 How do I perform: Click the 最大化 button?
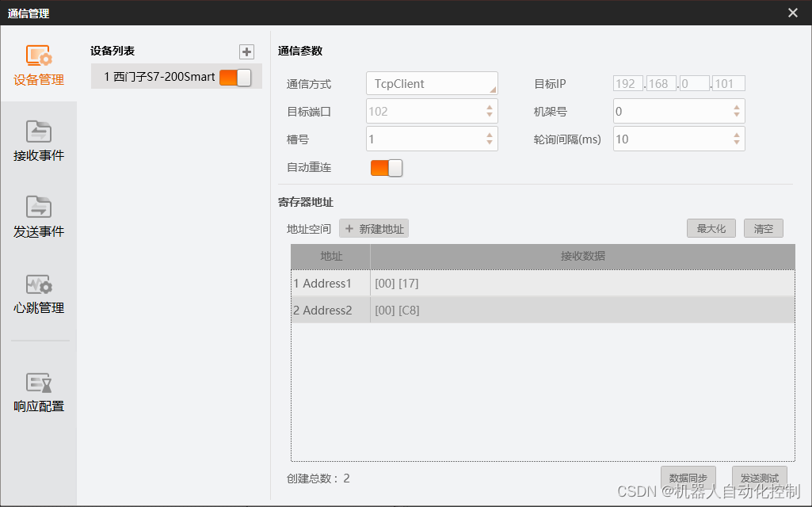(710, 228)
